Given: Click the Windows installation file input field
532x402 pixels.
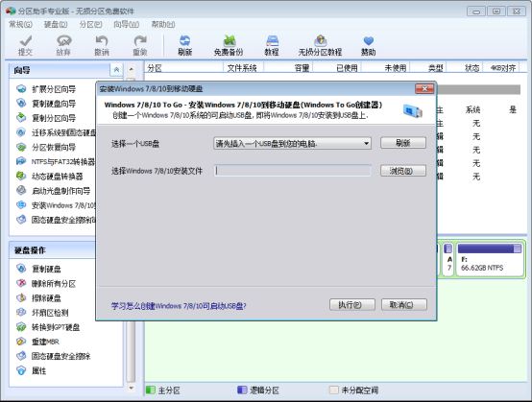Looking at the screenshot, I should (293, 171).
